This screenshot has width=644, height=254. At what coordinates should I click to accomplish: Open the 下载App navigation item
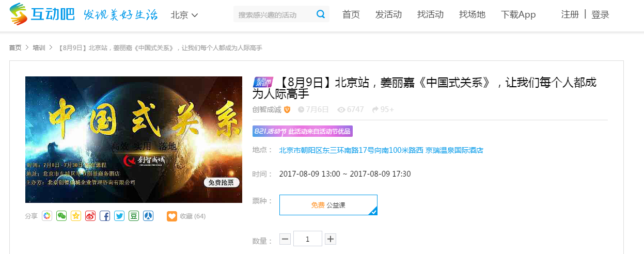pyautogui.click(x=518, y=14)
